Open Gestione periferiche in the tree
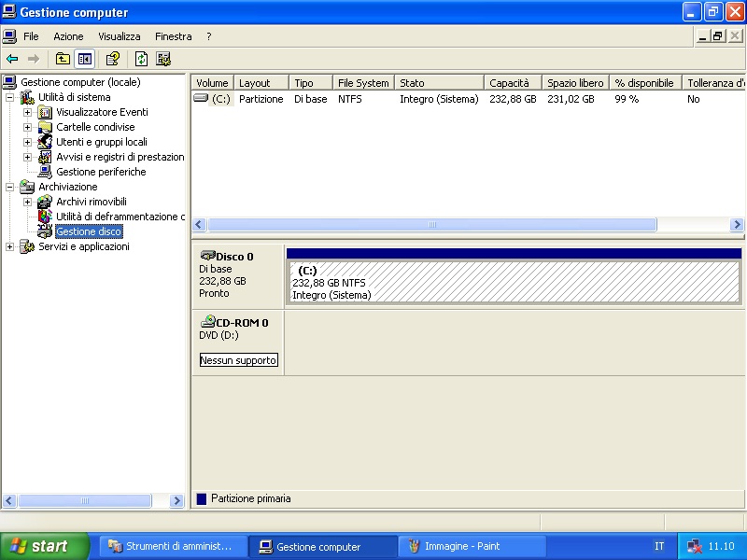This screenshot has width=747, height=560. [100, 172]
